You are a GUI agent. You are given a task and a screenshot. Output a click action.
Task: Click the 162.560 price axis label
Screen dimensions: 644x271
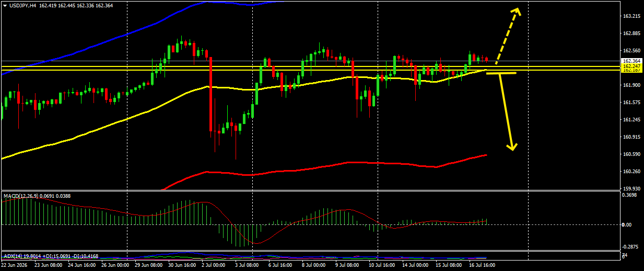(x=631, y=51)
